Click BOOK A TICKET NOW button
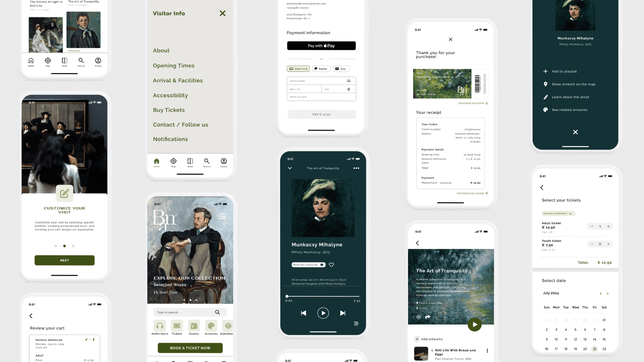The height and width of the screenshot is (362, 644). coord(190,348)
